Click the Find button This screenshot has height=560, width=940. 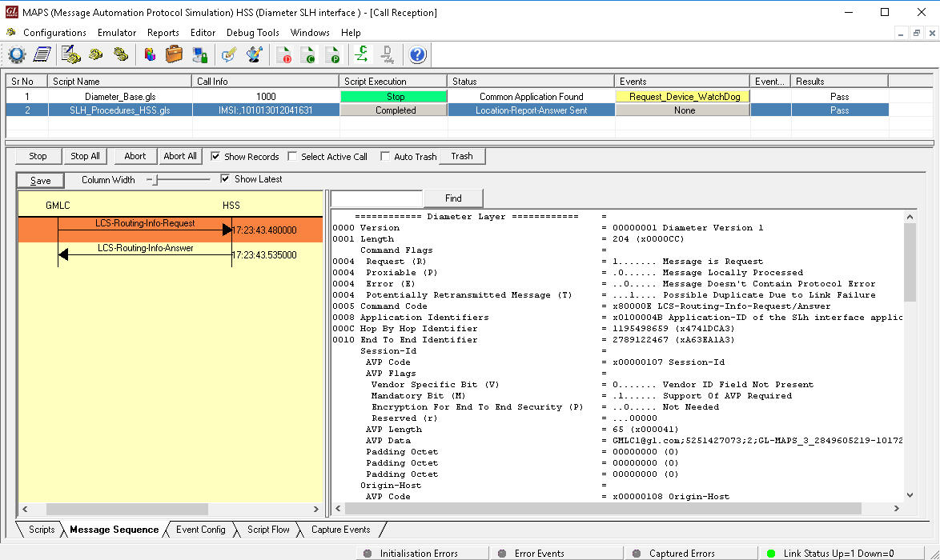point(453,198)
